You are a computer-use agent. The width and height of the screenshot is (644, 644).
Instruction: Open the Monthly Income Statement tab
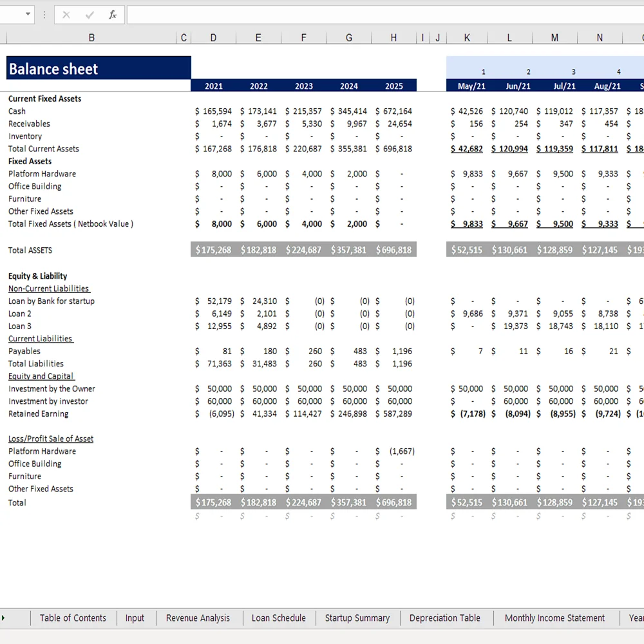(554, 618)
